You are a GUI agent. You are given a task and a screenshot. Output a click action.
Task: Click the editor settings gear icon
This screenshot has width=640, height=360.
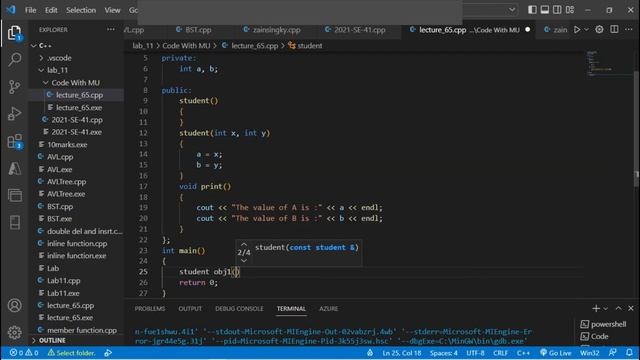[599, 29]
